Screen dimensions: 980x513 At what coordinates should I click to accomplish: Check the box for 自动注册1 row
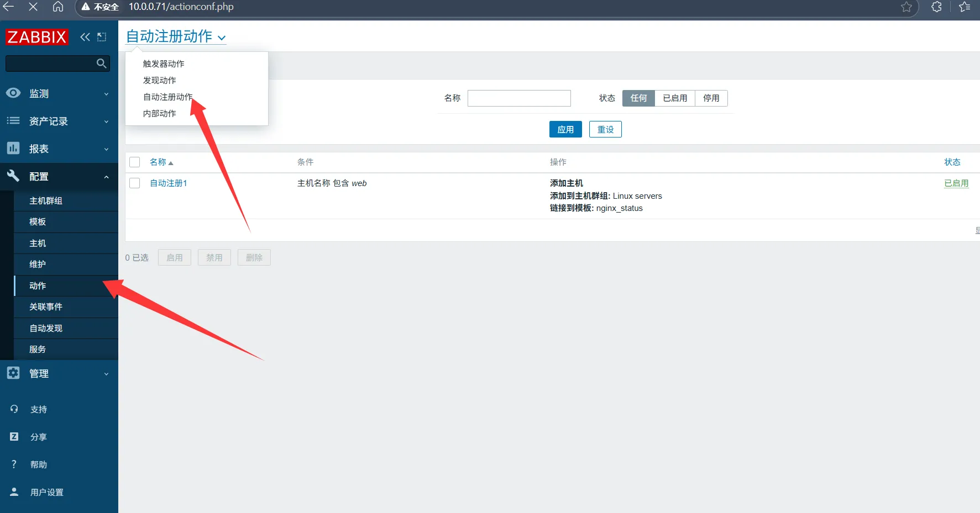click(135, 183)
